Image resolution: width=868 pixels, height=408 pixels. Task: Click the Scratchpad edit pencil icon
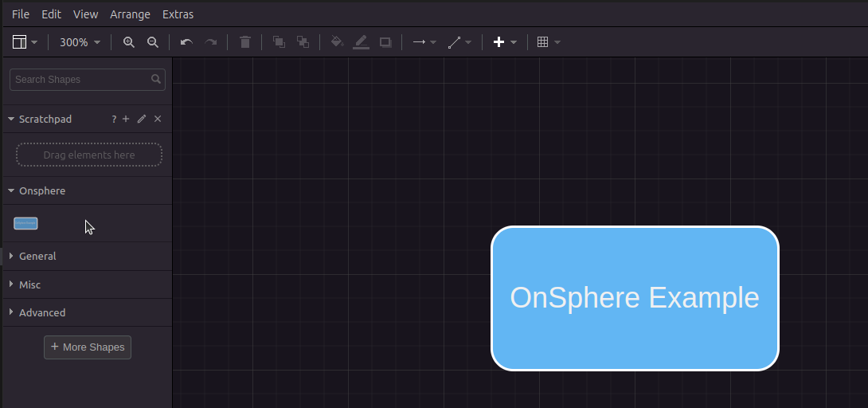pos(142,119)
